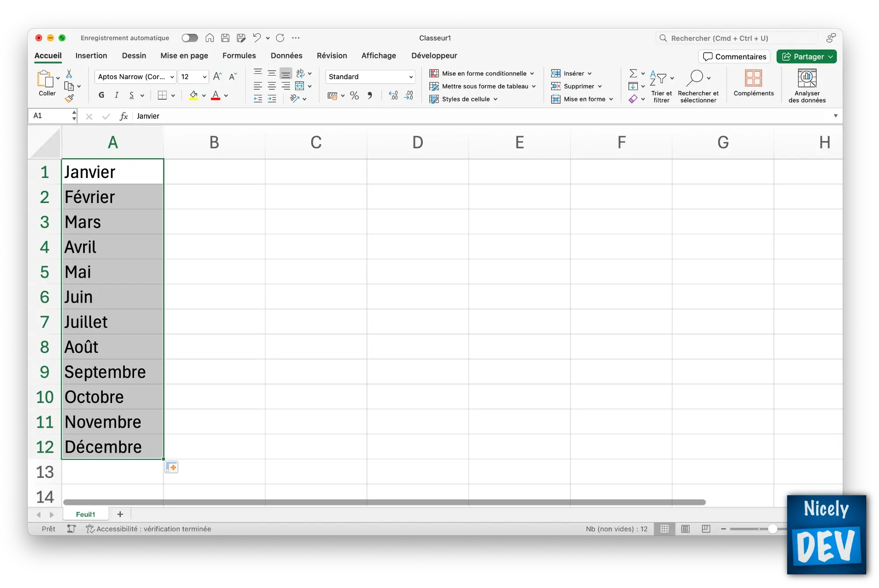Click the Somme automatique icon
Image resolution: width=879 pixels, height=588 pixels.
pyautogui.click(x=631, y=73)
